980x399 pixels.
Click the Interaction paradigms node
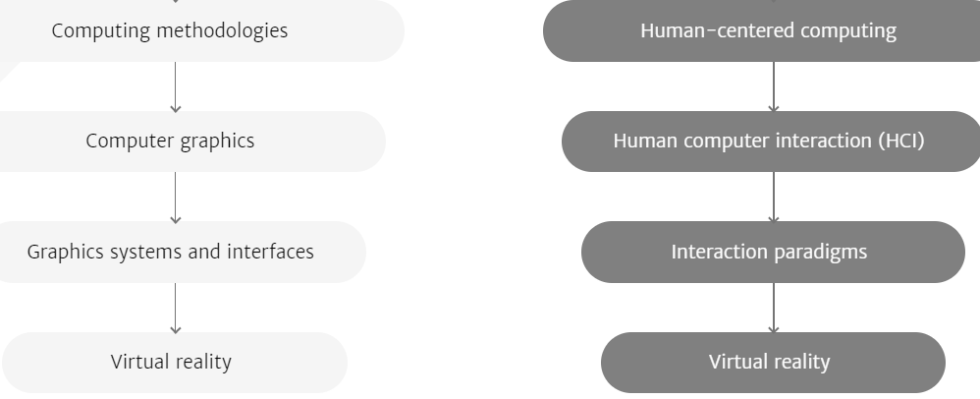[x=773, y=252]
